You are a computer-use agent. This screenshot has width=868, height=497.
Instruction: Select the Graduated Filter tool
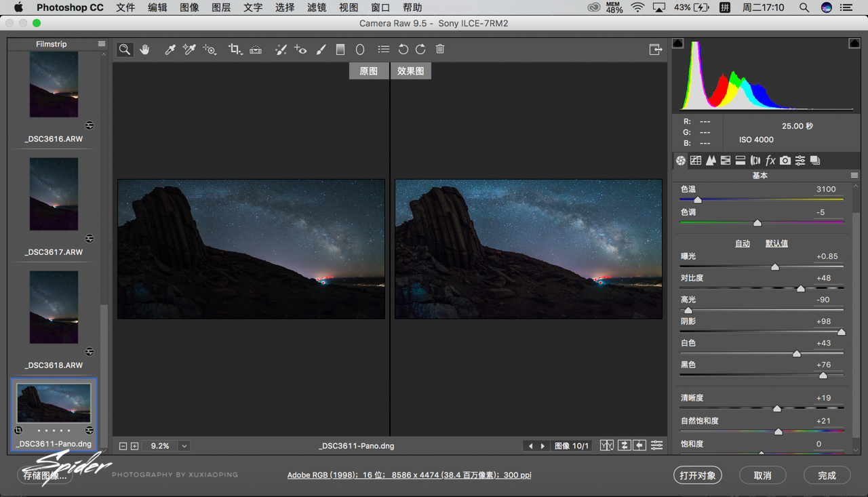click(x=340, y=49)
